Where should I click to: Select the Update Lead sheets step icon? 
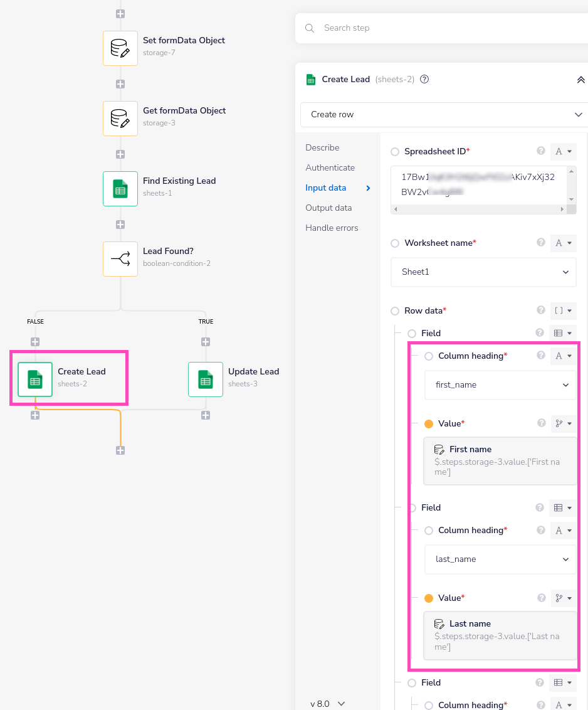(205, 379)
